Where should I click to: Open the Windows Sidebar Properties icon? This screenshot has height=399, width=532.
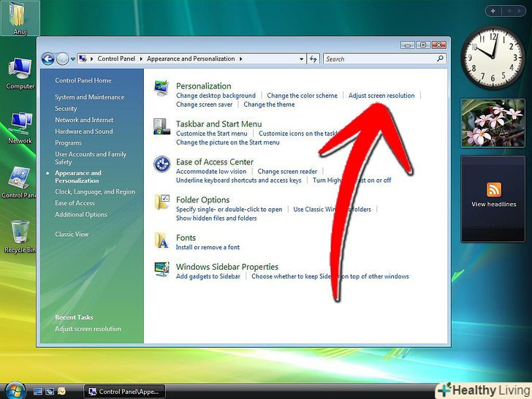[161, 270]
